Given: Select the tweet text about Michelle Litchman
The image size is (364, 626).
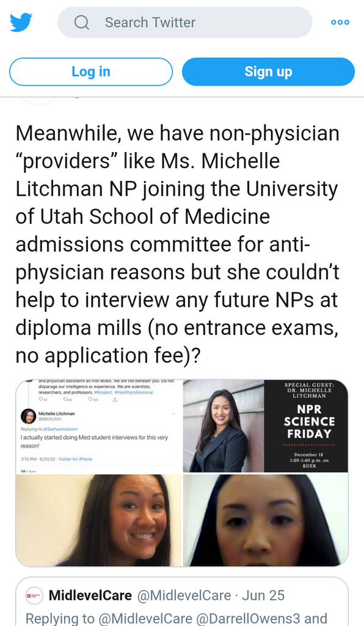Looking at the screenshot, I should pos(177,244).
